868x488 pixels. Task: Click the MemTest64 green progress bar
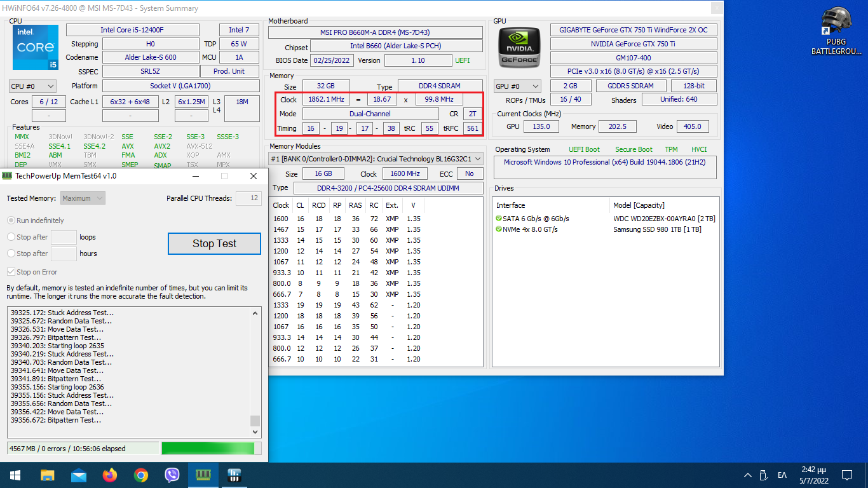211,449
